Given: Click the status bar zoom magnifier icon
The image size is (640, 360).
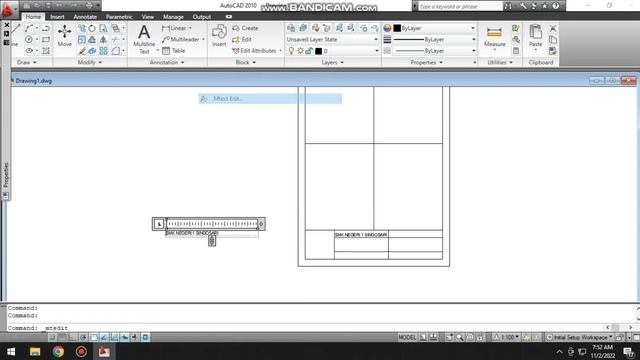Looking at the screenshot, I should 460,337.
